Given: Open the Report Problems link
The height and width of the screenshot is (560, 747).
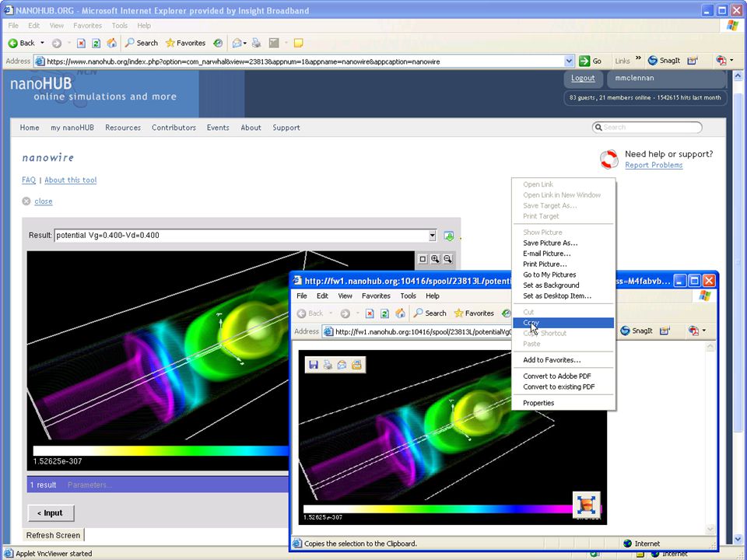Looking at the screenshot, I should tap(654, 165).
